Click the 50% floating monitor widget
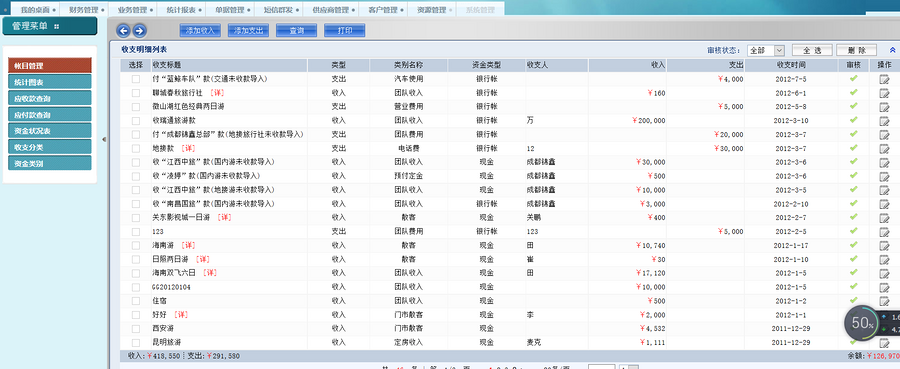Viewport: 900px width, 369px height. pos(863,323)
